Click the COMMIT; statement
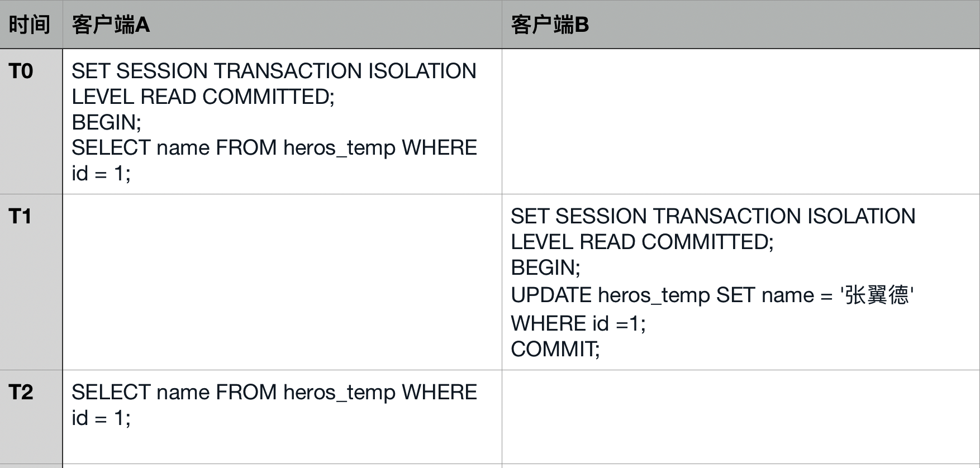Viewport: 980px width, 468px height. click(x=555, y=350)
